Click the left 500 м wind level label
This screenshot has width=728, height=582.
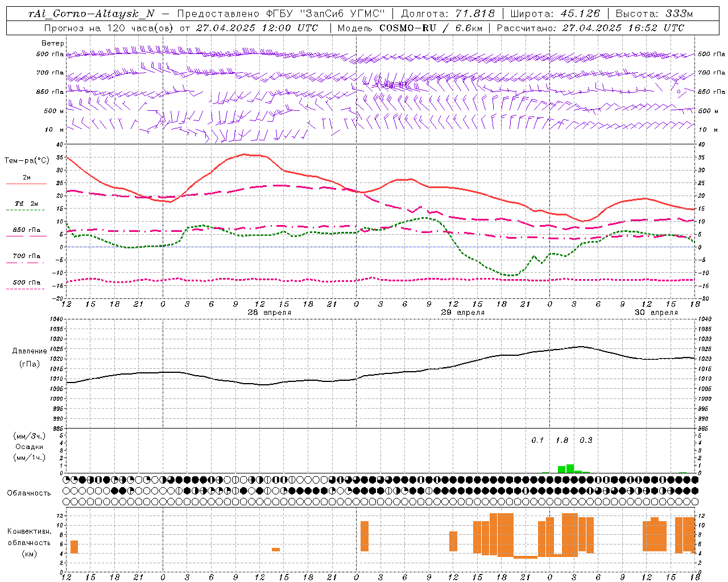click(54, 111)
